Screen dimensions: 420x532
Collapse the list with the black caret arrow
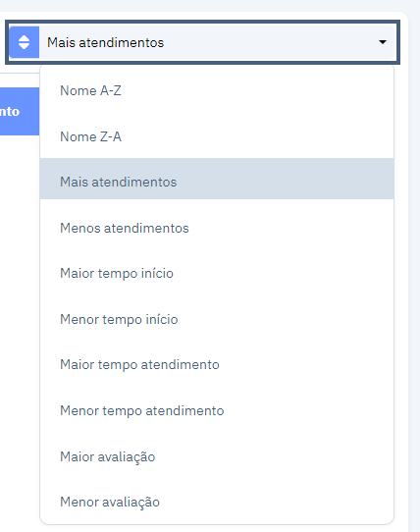(x=383, y=42)
